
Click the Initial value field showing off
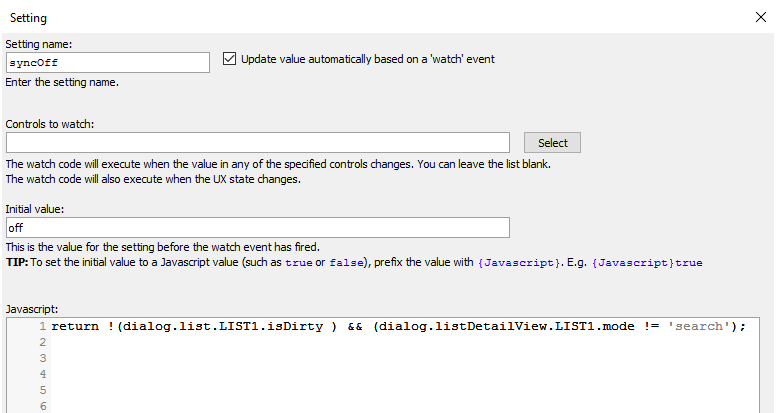[258, 228]
